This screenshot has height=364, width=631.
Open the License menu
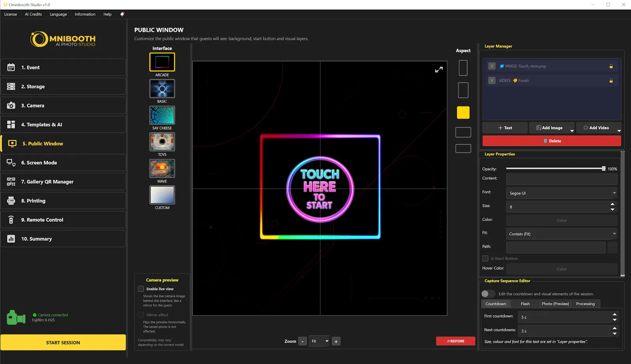click(11, 14)
